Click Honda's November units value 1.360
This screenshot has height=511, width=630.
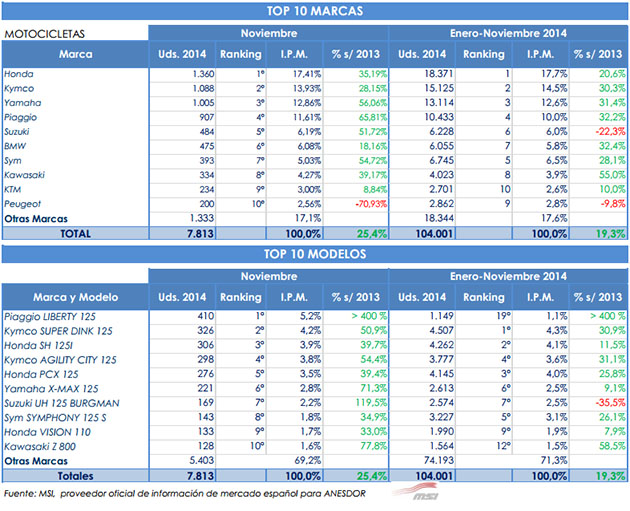tap(203, 74)
